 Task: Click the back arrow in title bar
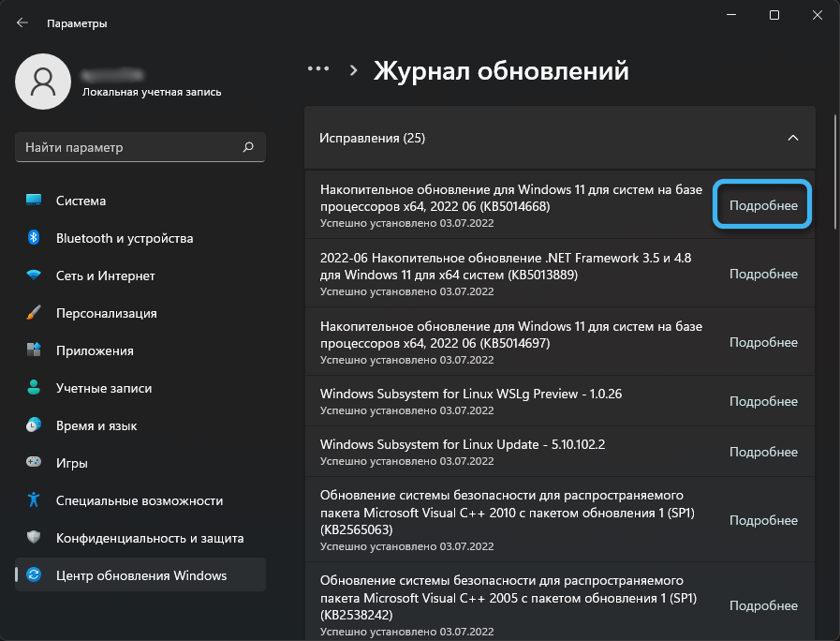click(22, 22)
